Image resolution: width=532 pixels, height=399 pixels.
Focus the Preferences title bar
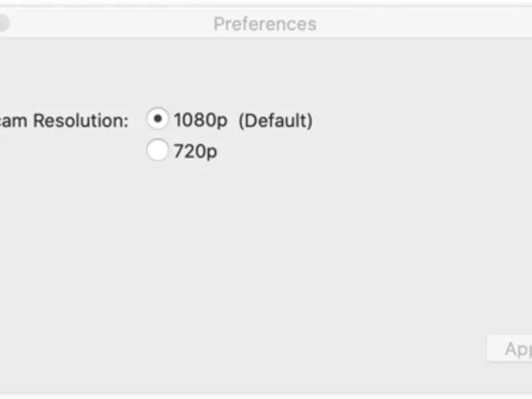click(x=265, y=24)
